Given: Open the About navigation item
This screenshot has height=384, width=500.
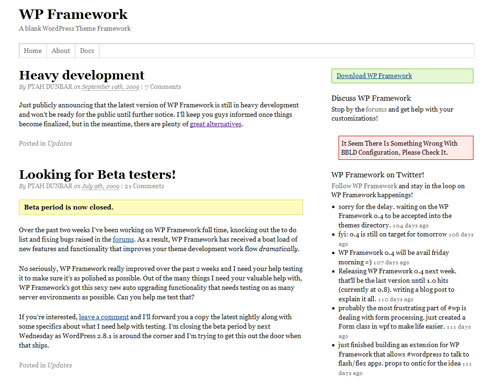Looking at the screenshot, I should 61,51.
